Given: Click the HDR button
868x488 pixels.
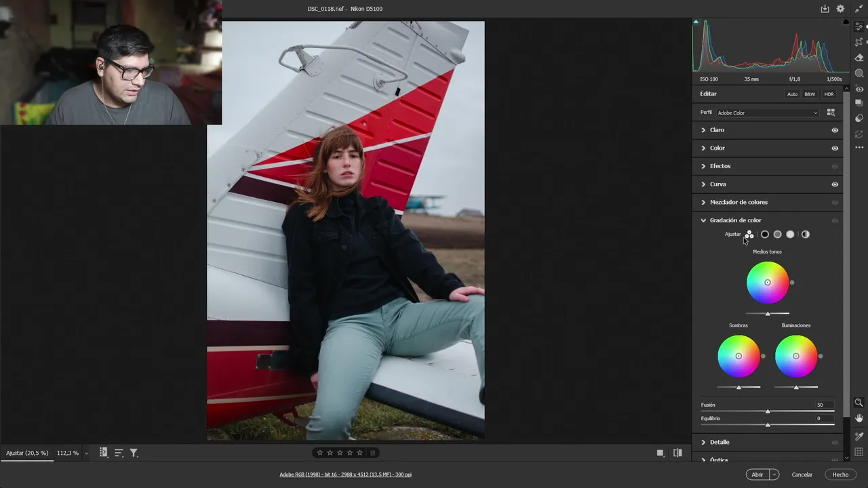Looking at the screenshot, I should click(x=829, y=94).
